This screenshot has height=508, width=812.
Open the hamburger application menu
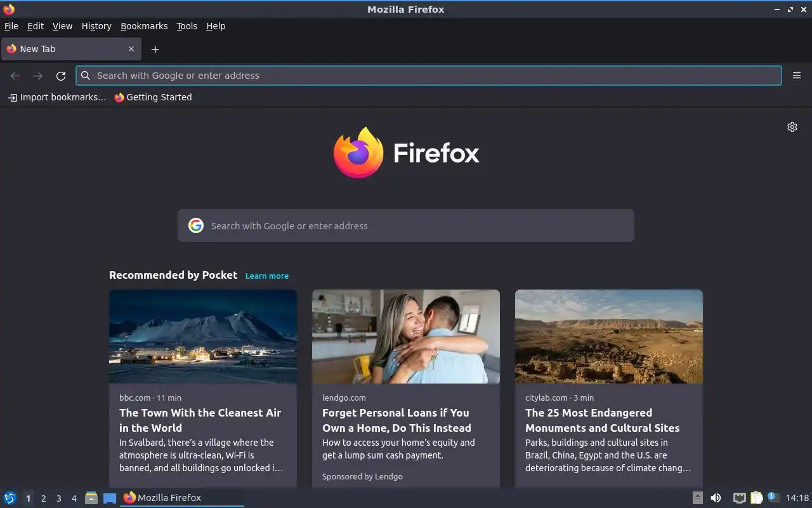point(797,76)
